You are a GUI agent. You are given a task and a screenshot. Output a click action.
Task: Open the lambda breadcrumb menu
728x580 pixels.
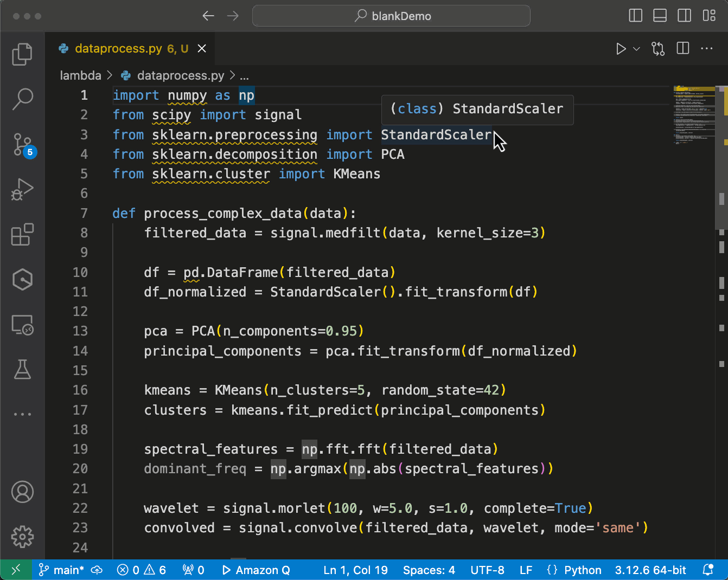click(x=80, y=75)
